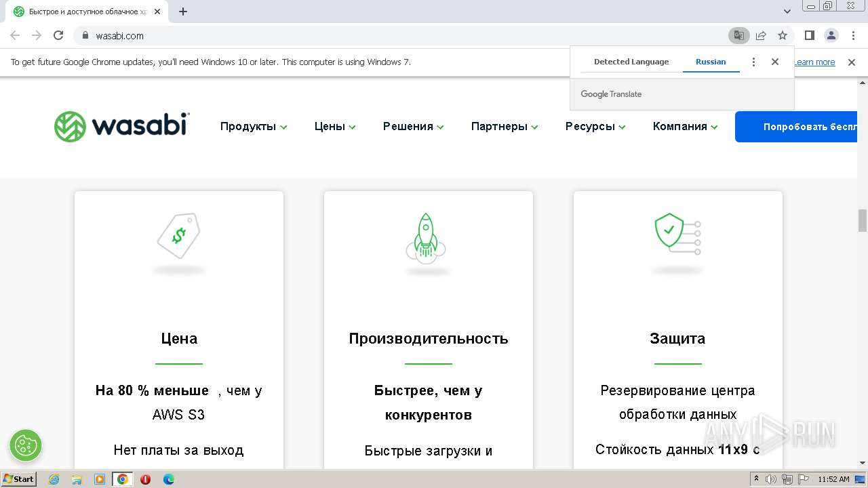
Task: Open the Action Center flag icon
Action: pyautogui.click(x=802, y=479)
